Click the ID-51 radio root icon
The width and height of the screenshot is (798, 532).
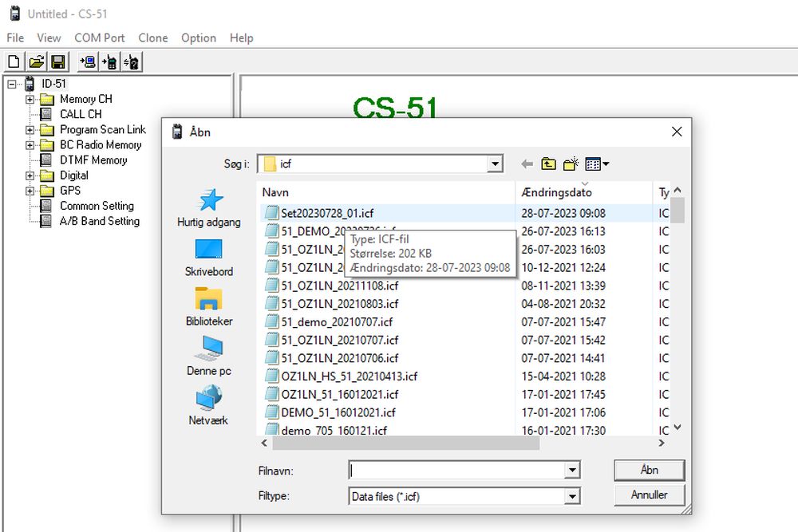30,84
